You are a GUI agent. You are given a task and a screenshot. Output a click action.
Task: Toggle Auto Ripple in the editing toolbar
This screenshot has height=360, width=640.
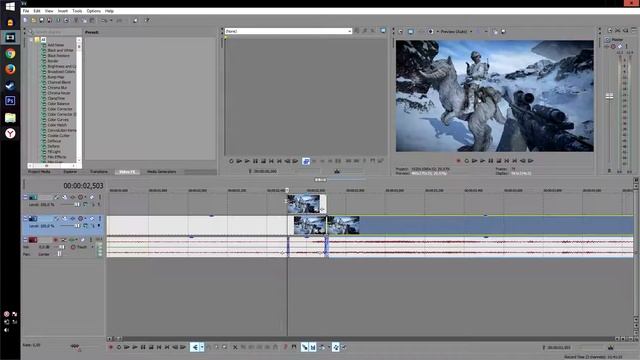point(322,347)
